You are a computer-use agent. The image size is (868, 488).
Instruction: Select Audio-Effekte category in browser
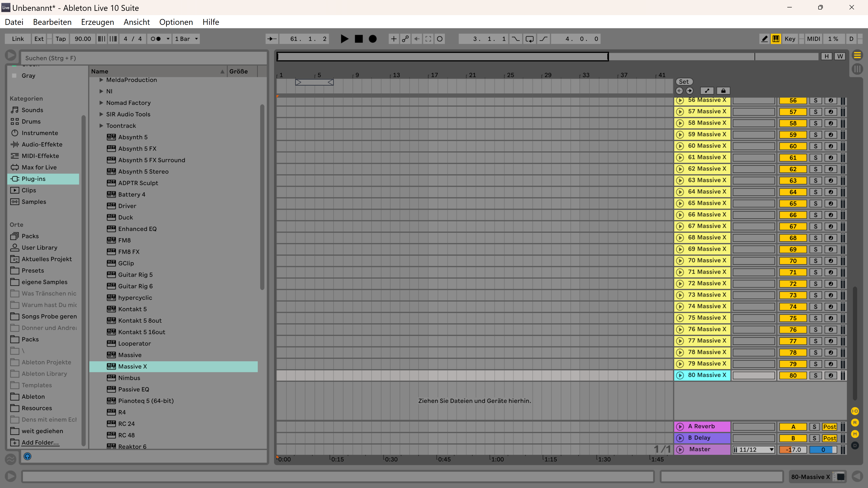point(42,144)
